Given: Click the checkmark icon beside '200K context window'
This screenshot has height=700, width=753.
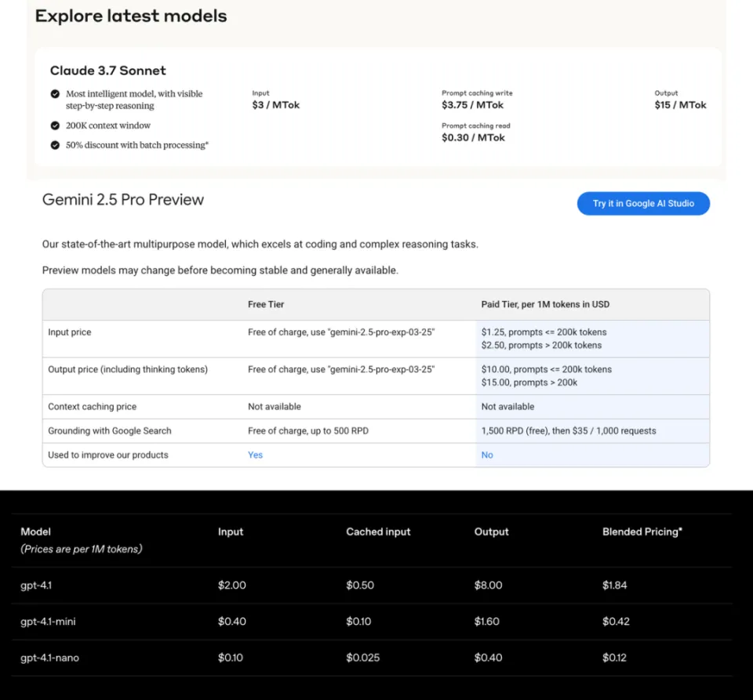Looking at the screenshot, I should (x=55, y=125).
